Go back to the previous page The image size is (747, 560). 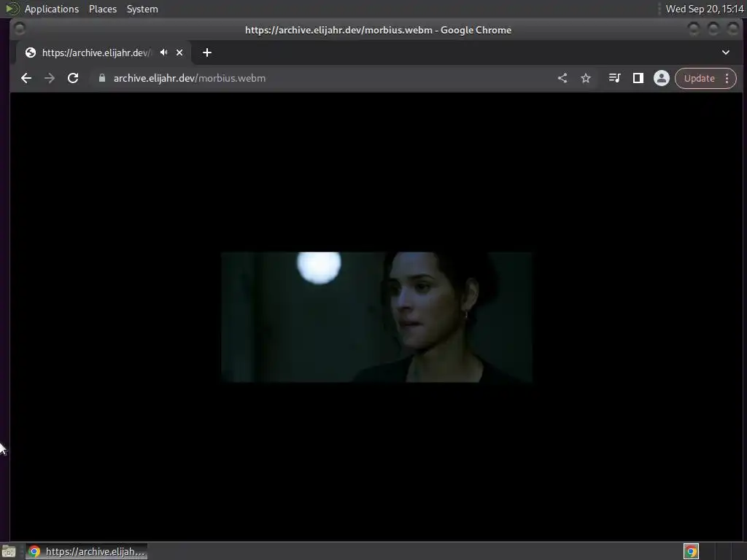(26, 78)
